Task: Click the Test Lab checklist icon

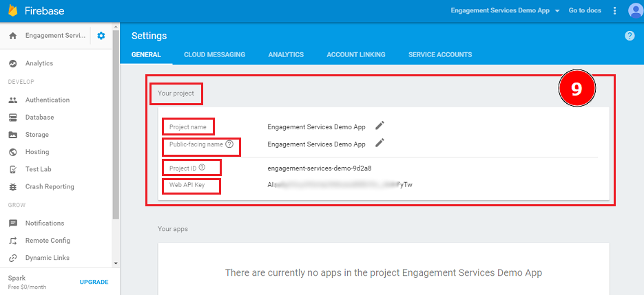Action: pos(12,169)
